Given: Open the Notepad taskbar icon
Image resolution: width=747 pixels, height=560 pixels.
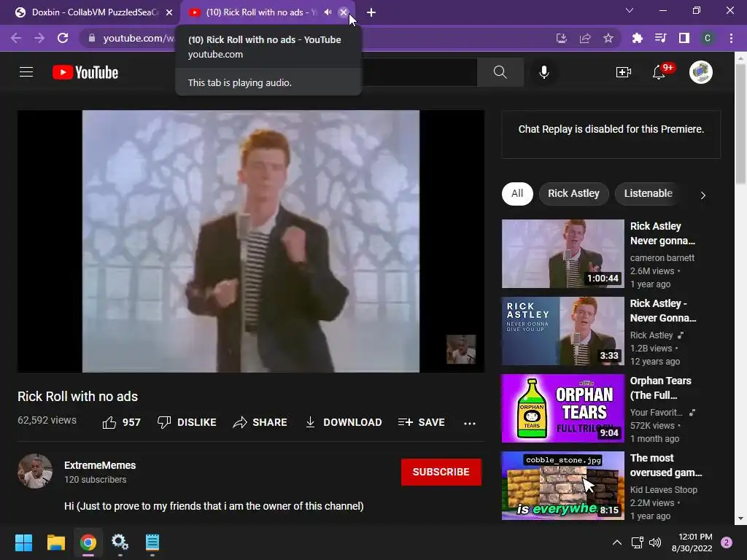Looking at the screenshot, I should tap(152, 542).
